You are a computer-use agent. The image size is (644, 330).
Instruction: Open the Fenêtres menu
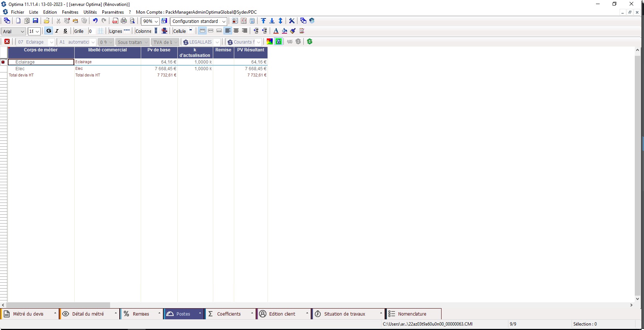(x=70, y=12)
